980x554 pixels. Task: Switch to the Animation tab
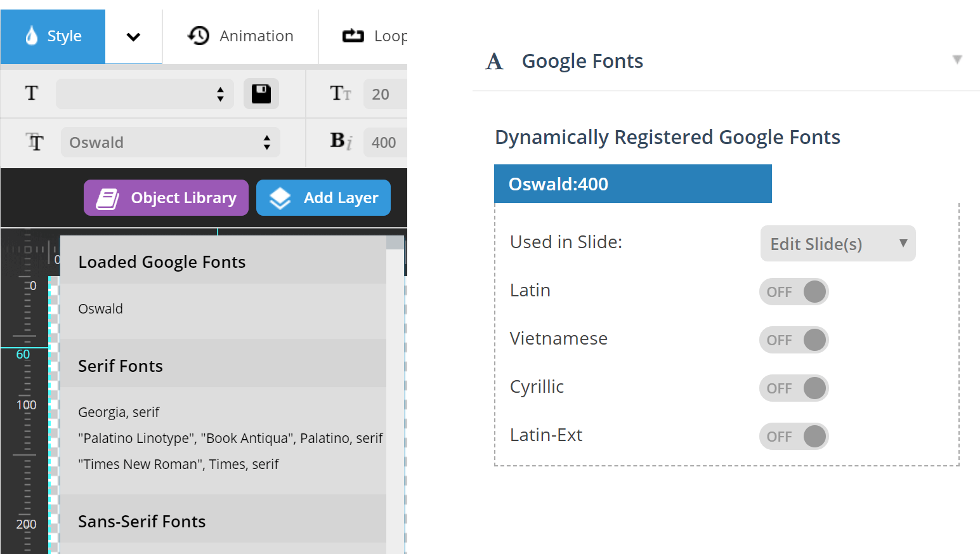click(256, 36)
